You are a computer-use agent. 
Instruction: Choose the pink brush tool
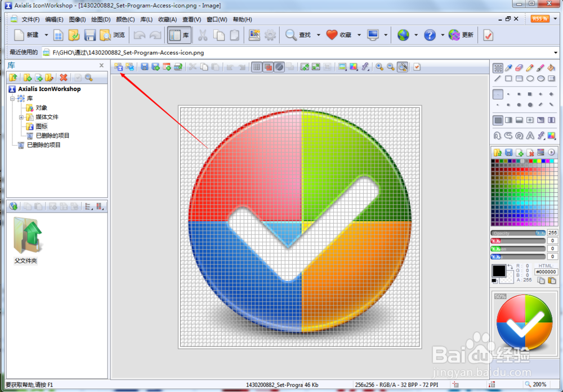(x=540, y=67)
